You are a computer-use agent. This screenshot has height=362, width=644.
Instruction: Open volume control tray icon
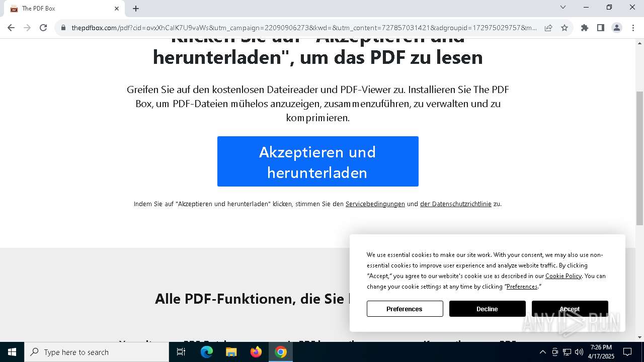(579, 352)
